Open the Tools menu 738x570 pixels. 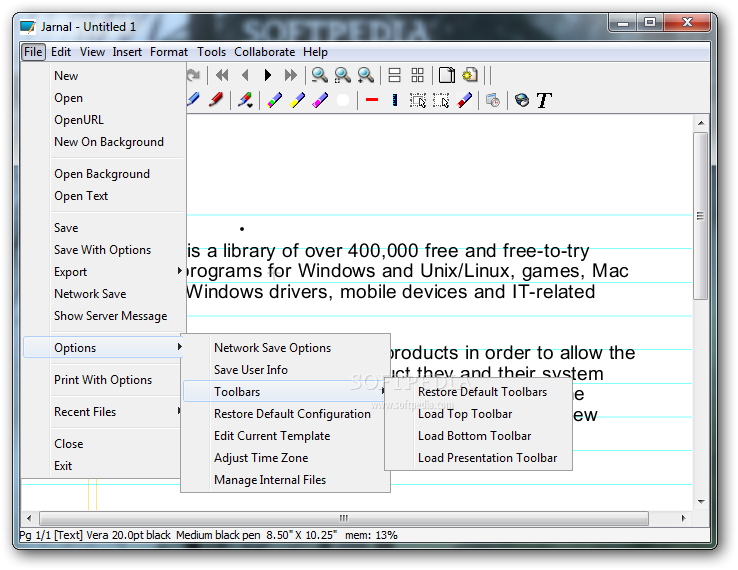pos(211,52)
